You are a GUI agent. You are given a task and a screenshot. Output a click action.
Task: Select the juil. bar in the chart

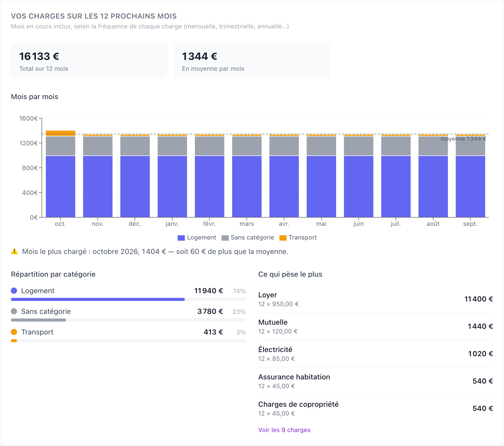(396, 176)
